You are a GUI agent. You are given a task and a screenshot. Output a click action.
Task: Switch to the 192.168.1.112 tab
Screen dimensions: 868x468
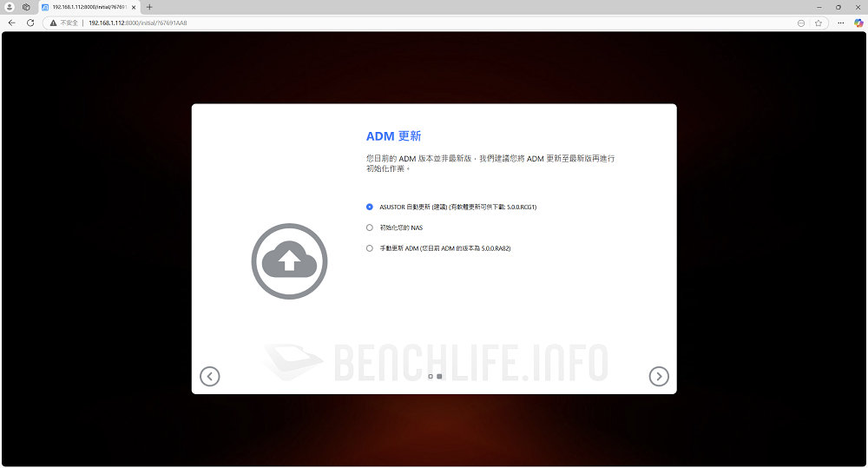(x=87, y=7)
